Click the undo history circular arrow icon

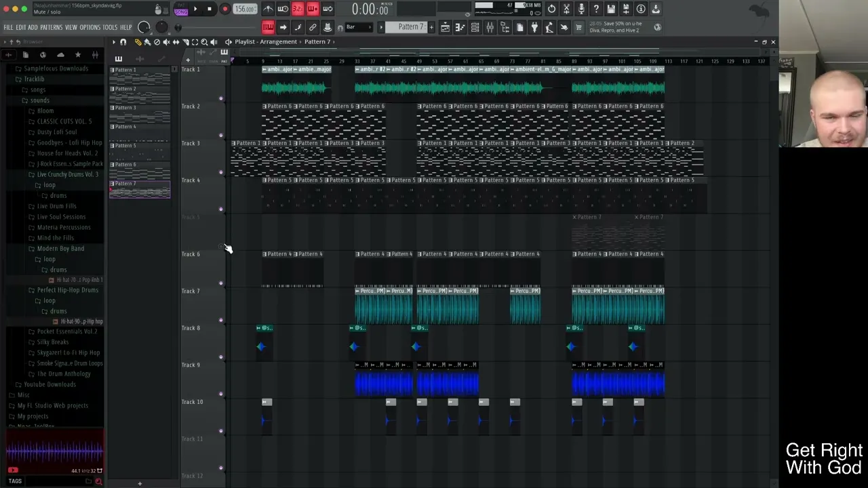coord(552,9)
